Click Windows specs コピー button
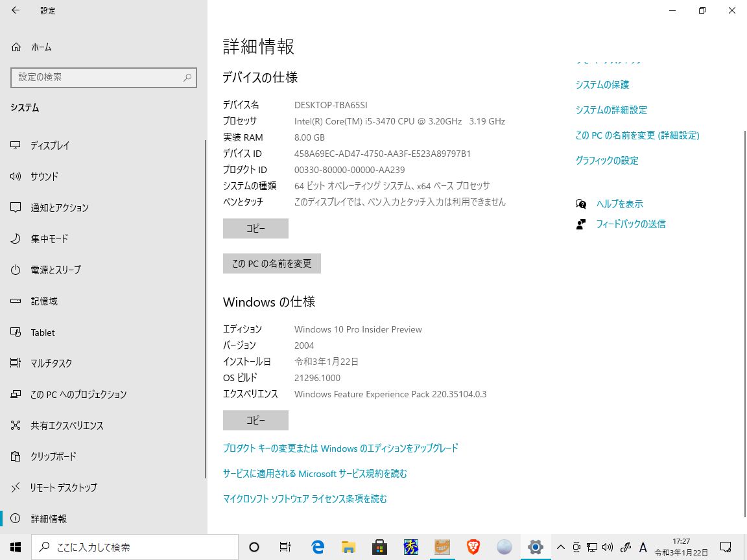This screenshot has height=560, width=747. tap(256, 421)
